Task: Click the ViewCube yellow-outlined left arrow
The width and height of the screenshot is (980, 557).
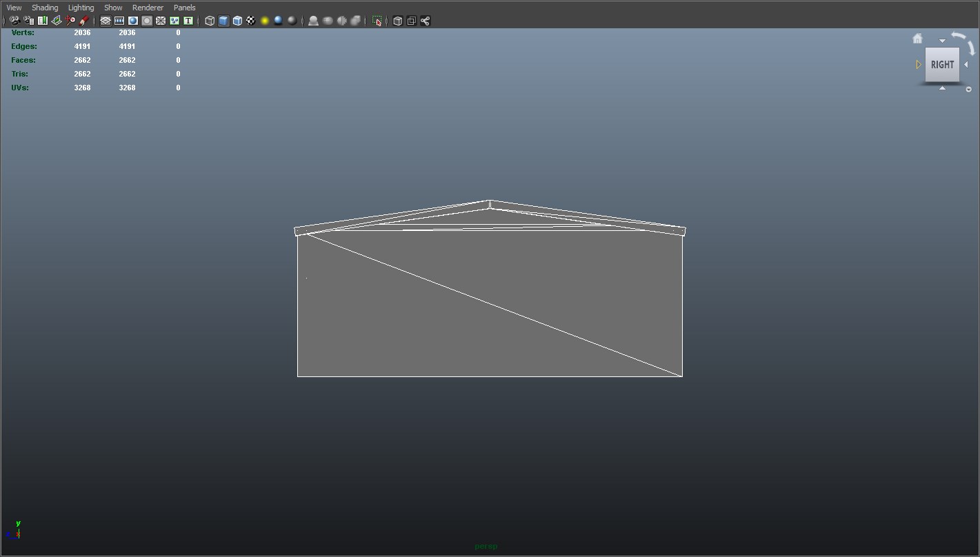Action: [919, 65]
